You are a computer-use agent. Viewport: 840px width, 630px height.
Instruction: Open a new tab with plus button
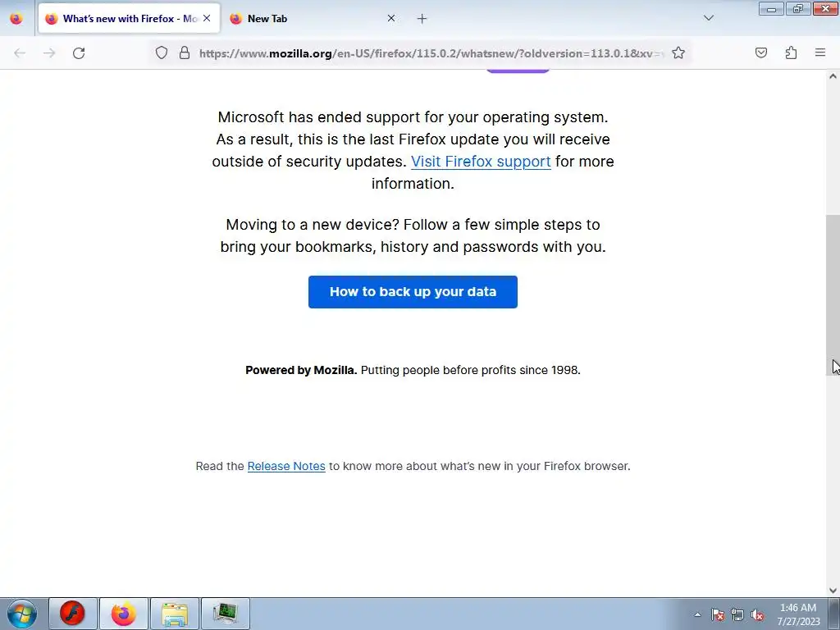(422, 19)
